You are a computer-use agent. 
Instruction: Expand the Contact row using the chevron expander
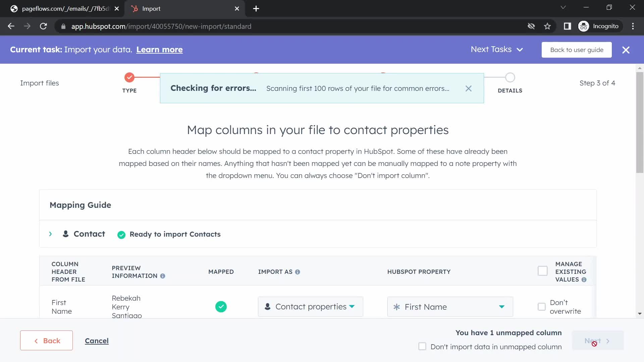pyautogui.click(x=50, y=234)
